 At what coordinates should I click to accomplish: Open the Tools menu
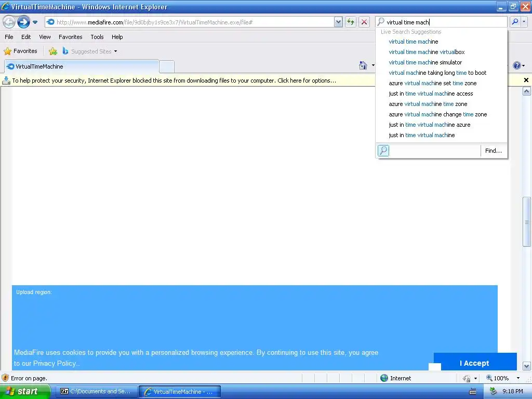pyautogui.click(x=97, y=37)
